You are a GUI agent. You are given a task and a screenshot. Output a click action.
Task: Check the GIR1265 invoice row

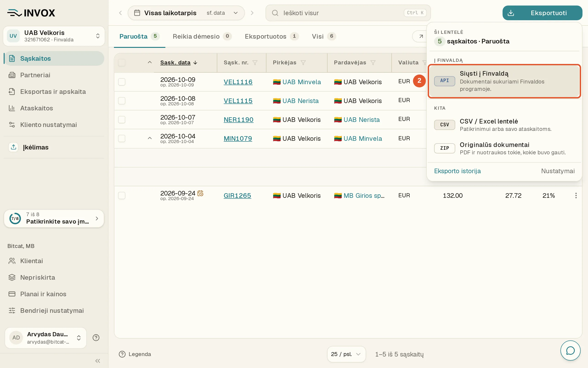tap(122, 195)
